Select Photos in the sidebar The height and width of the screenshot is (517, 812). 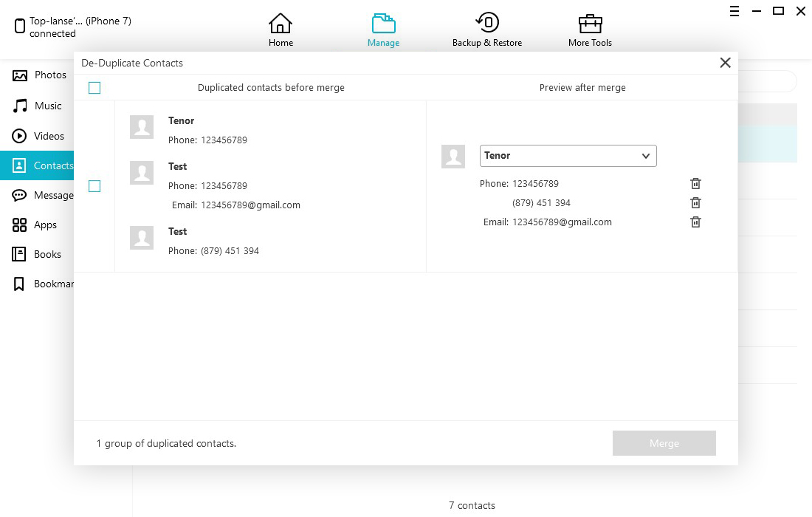click(38, 75)
